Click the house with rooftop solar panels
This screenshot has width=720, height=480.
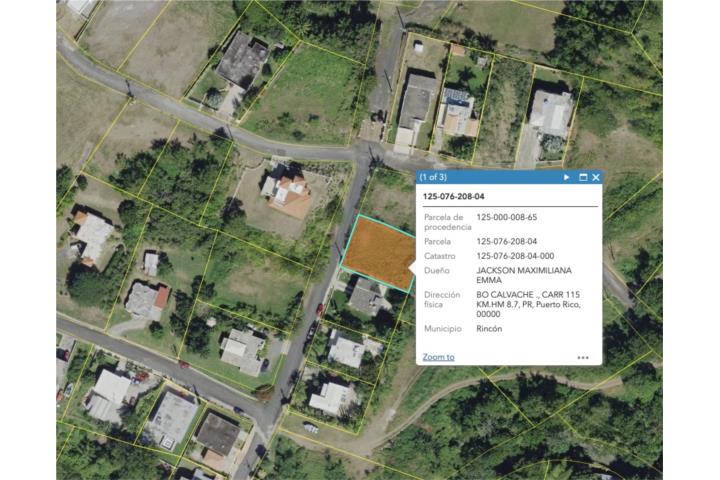pos(457,110)
